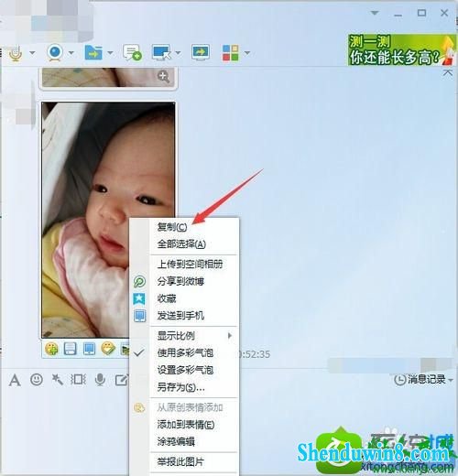
Task: Click the smiley note icon below photo
Action: coord(108,349)
